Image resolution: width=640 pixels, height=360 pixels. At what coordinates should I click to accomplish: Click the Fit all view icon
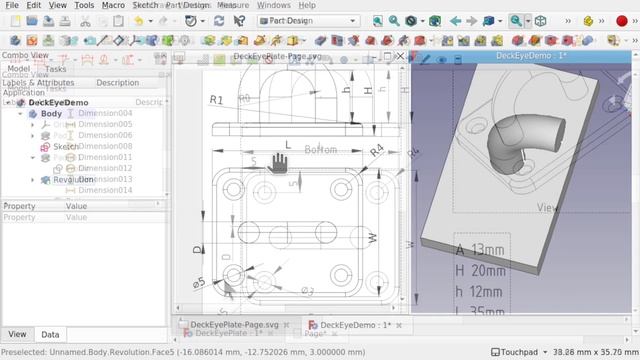point(378,21)
